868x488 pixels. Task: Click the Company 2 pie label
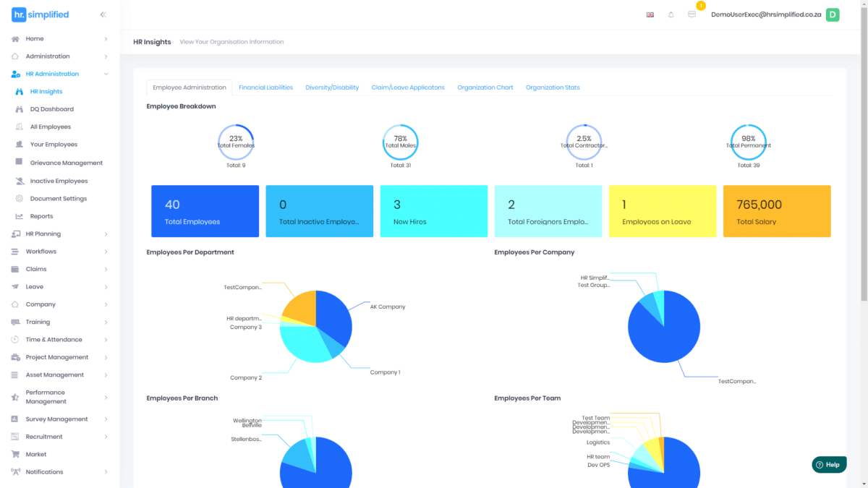point(246,377)
